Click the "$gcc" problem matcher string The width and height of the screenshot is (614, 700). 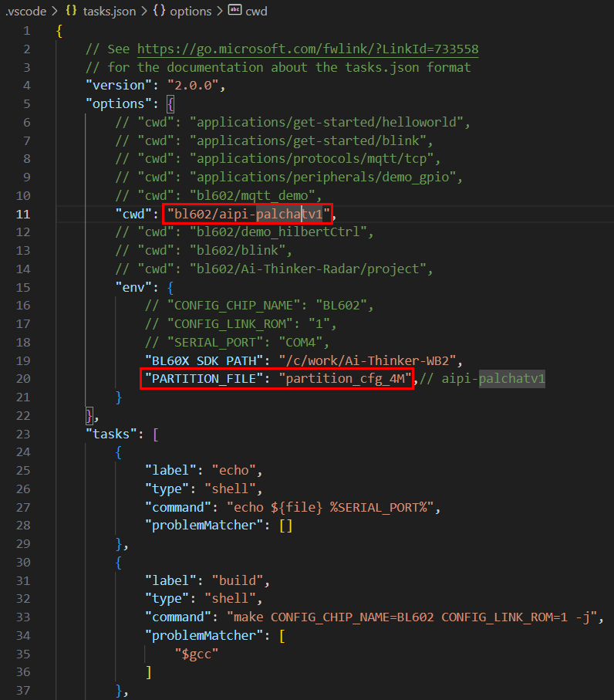click(197, 654)
